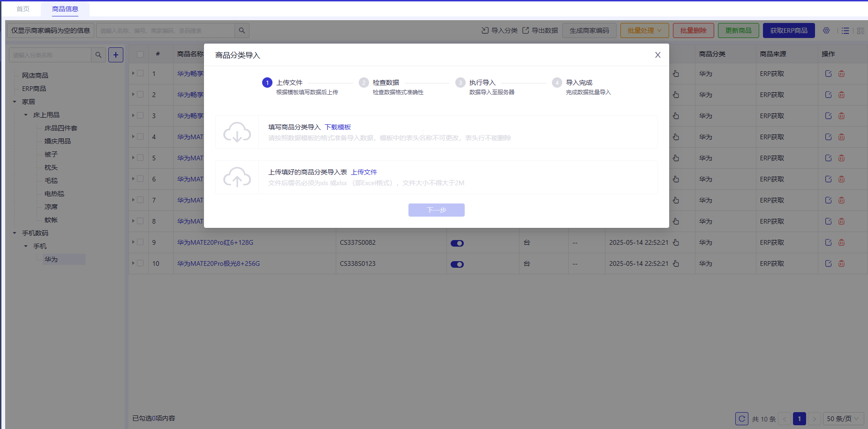The image size is (868, 429).
Task: Open product 华为MATE20Pro极光8+256G link
Action: (x=219, y=263)
